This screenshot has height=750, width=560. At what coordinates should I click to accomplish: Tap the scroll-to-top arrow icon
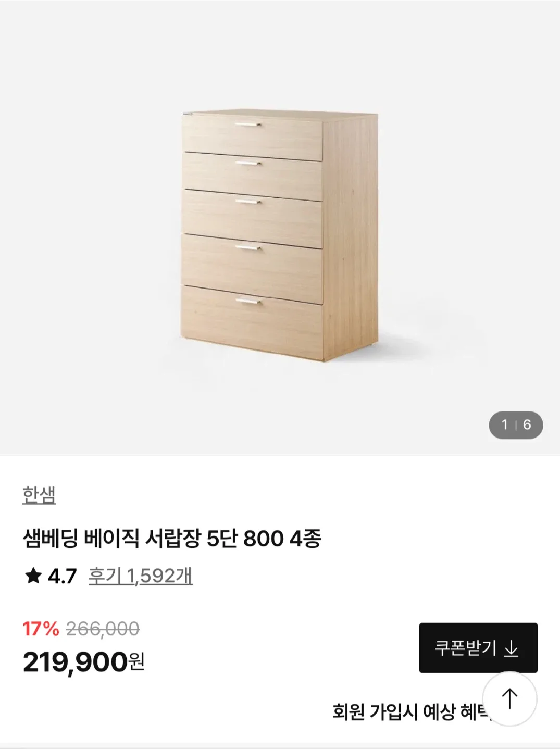(x=509, y=698)
